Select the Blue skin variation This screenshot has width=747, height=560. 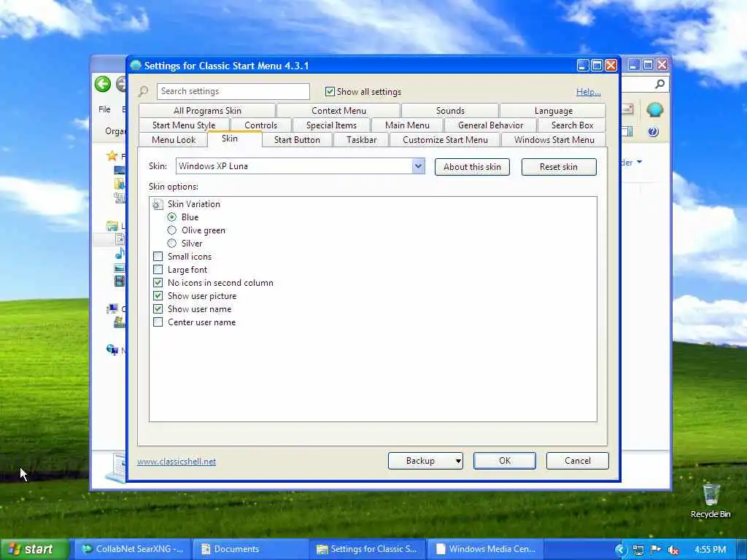pos(172,217)
